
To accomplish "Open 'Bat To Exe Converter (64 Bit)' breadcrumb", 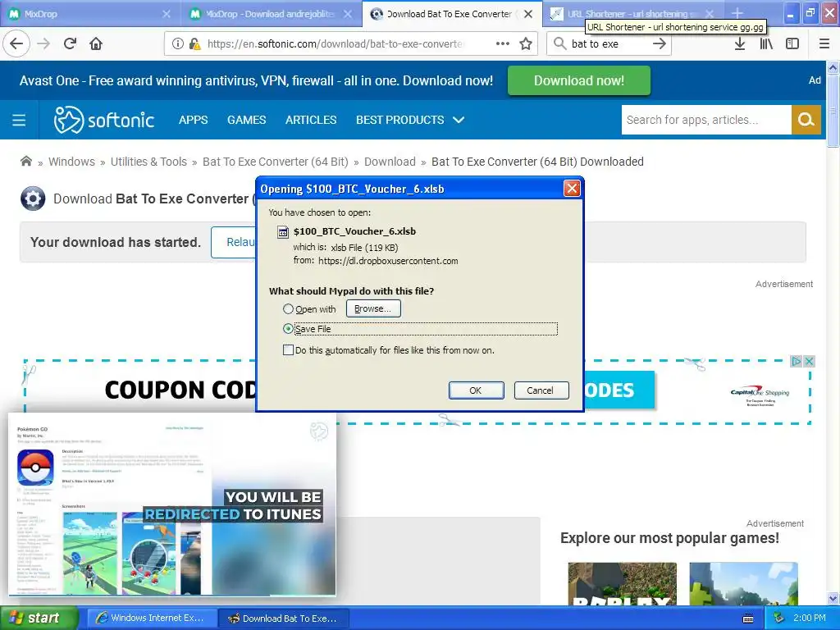I will (x=276, y=162).
